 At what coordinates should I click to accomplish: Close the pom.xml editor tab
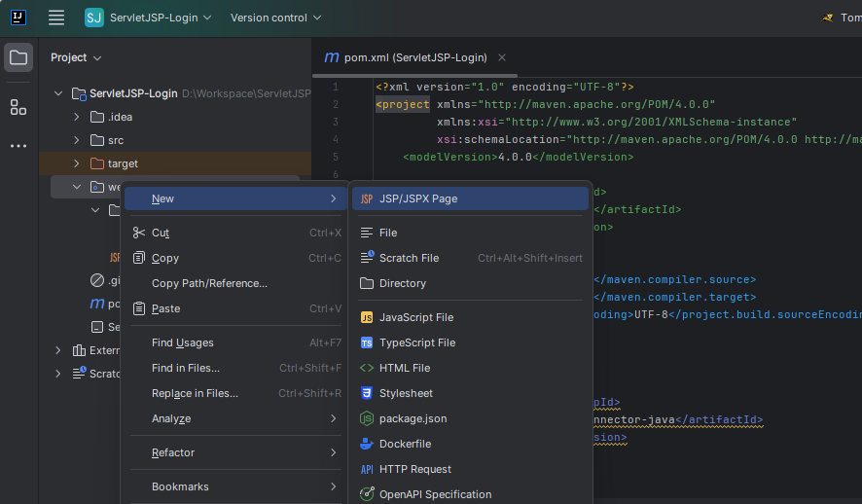pos(502,57)
